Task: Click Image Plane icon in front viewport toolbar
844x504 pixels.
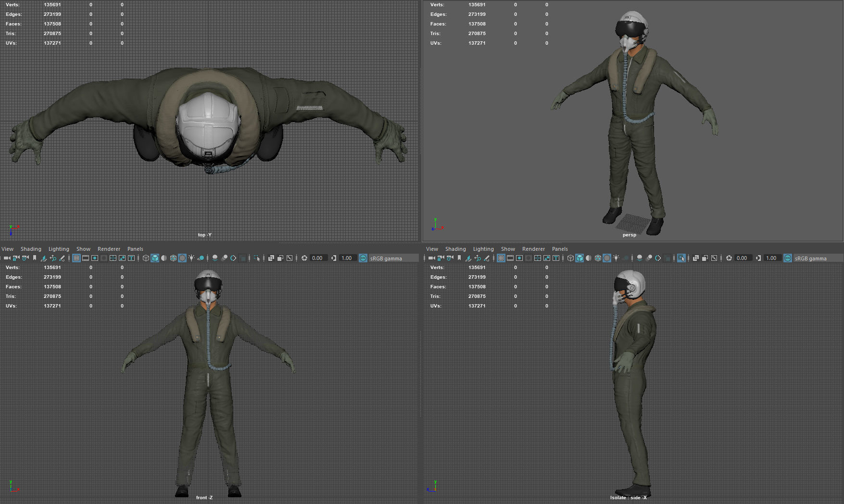Action: tap(44, 258)
